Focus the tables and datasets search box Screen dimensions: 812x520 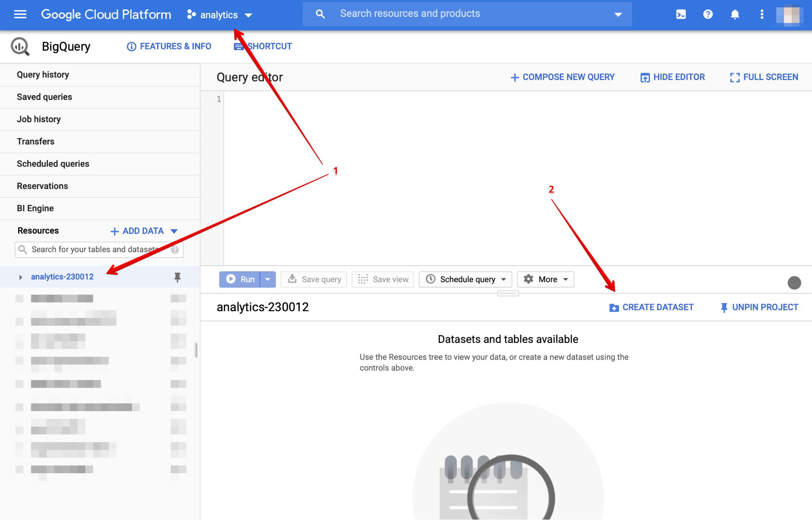pyautogui.click(x=99, y=249)
